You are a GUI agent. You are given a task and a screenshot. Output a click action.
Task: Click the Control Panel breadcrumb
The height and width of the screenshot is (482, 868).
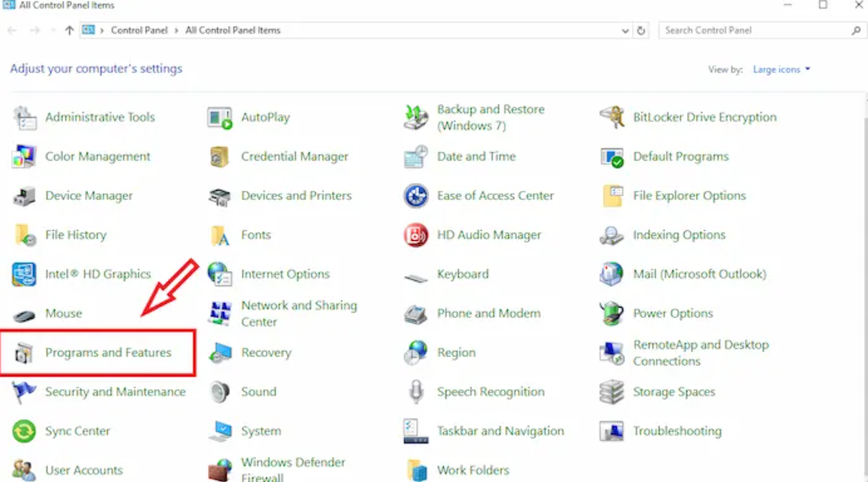(x=139, y=30)
